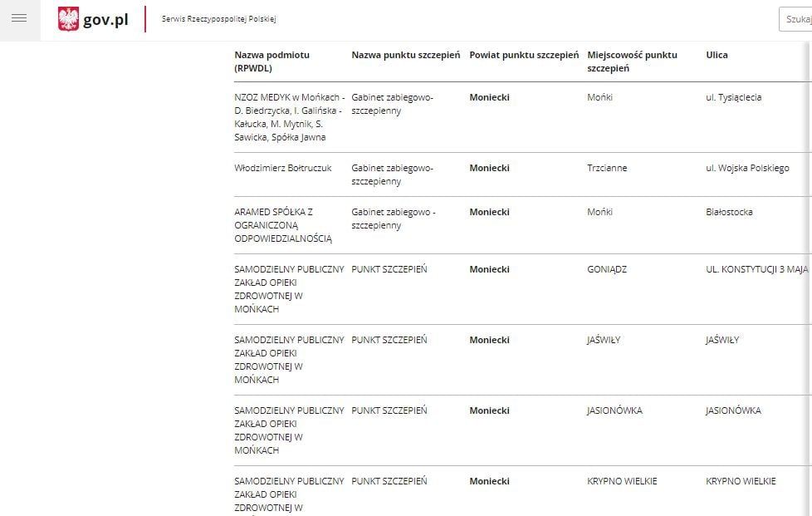Click the Trzcianne locality cell
Viewport: 812px width, 516px height.
607,168
